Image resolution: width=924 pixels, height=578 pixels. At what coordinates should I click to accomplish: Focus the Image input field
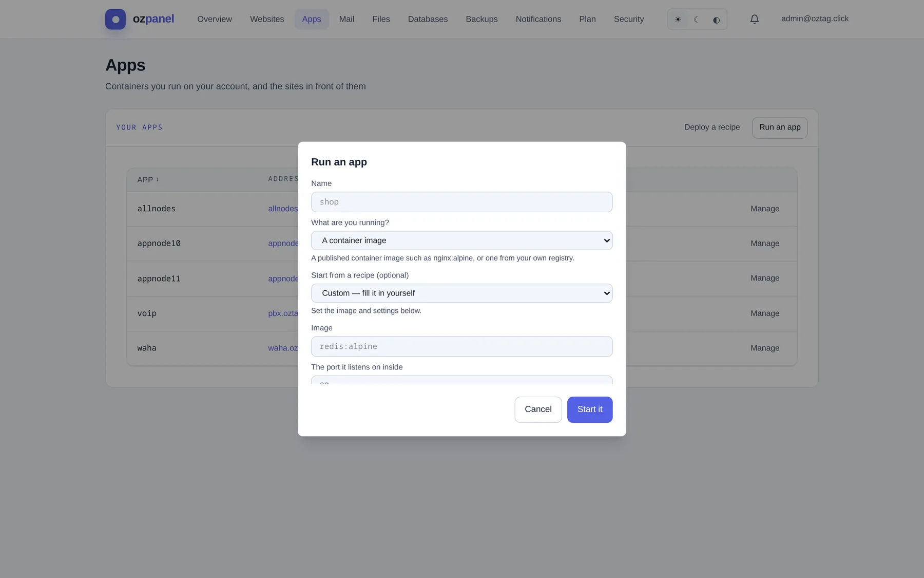tap(461, 347)
